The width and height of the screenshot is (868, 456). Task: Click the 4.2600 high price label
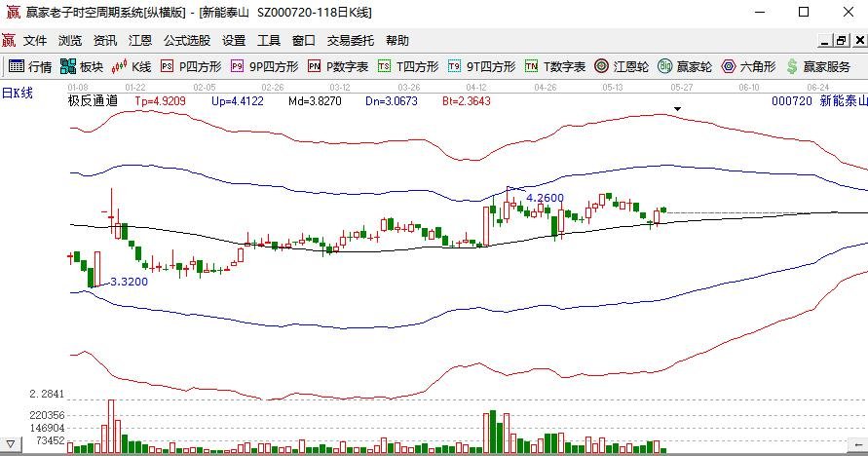pyautogui.click(x=545, y=198)
